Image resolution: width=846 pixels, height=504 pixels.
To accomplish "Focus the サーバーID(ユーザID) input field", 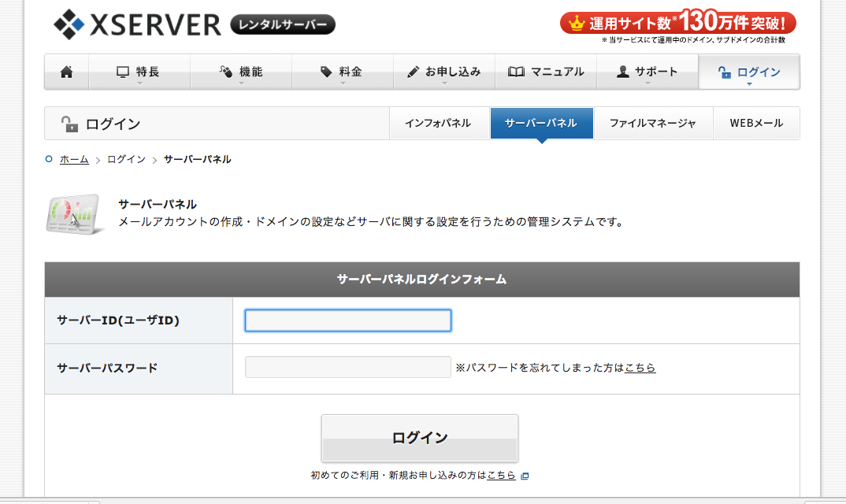I will click(x=348, y=321).
